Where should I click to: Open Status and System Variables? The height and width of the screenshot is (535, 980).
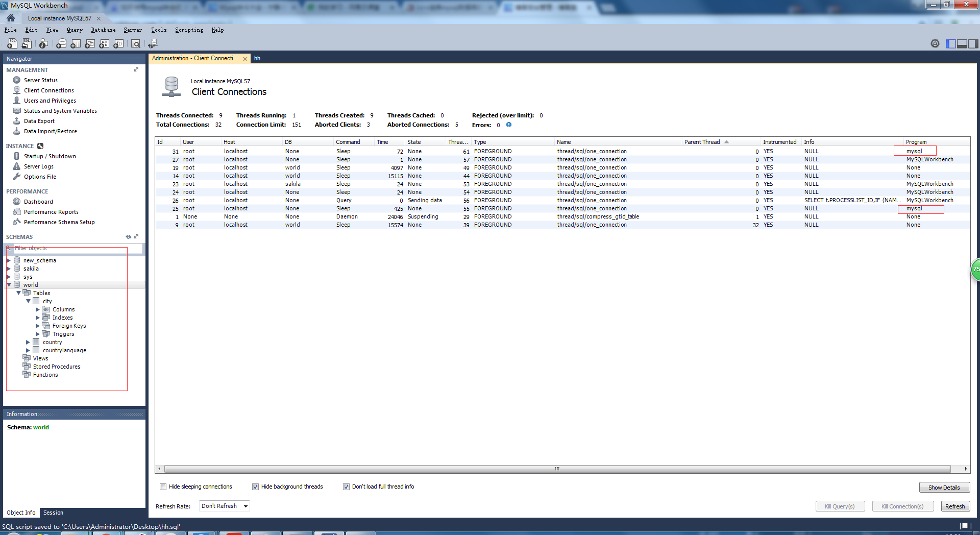pyautogui.click(x=60, y=111)
